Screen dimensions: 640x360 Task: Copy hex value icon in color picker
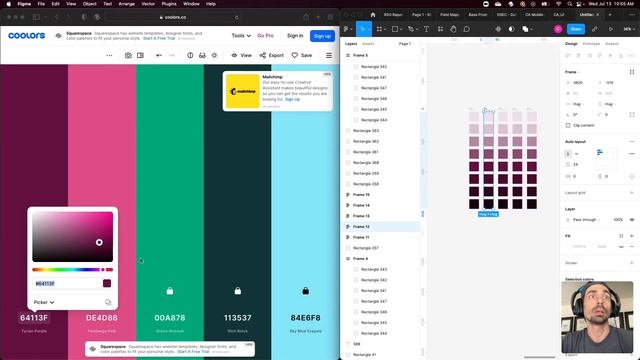click(108, 302)
